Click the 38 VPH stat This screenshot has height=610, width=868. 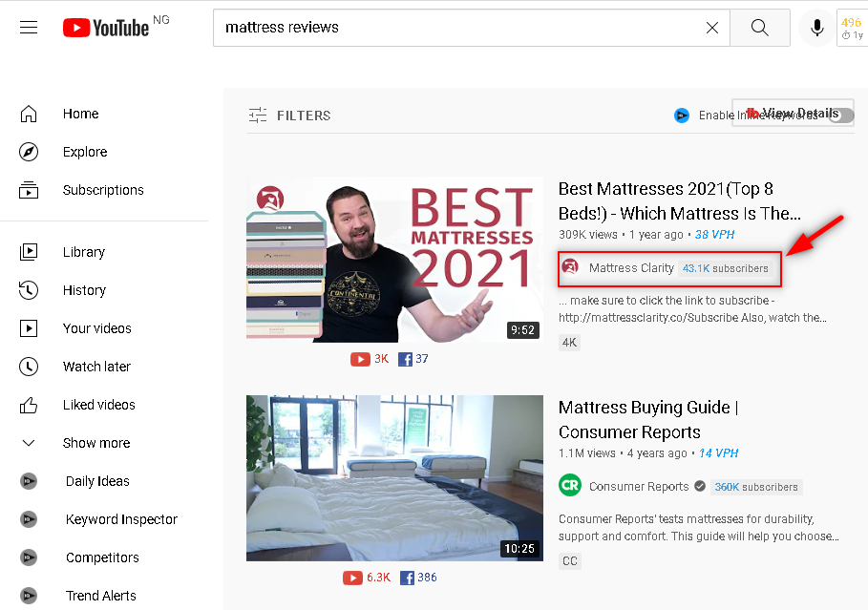tap(714, 235)
